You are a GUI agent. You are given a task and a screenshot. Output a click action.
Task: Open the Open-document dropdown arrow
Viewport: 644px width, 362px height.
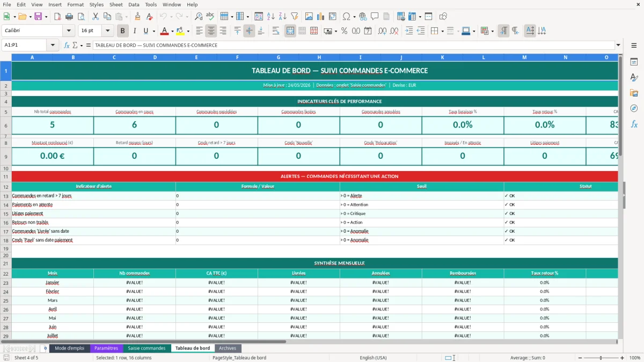30,17
